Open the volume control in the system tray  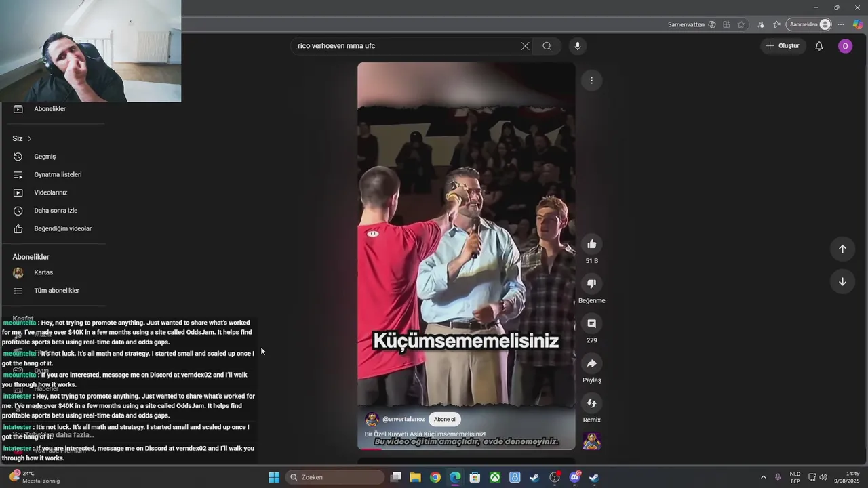[823, 477]
